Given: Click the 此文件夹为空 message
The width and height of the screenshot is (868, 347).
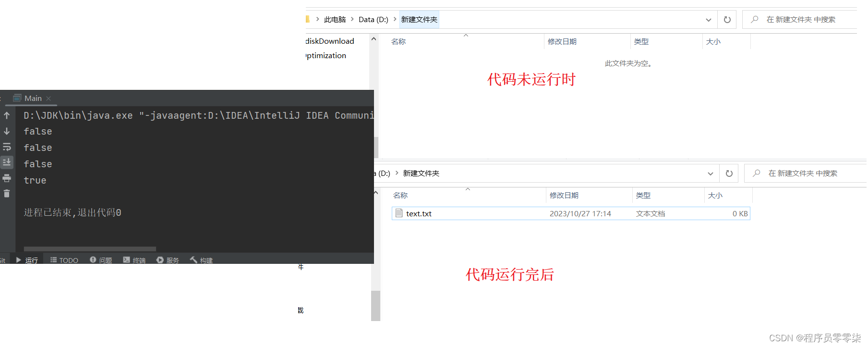Looking at the screenshot, I should point(628,63).
